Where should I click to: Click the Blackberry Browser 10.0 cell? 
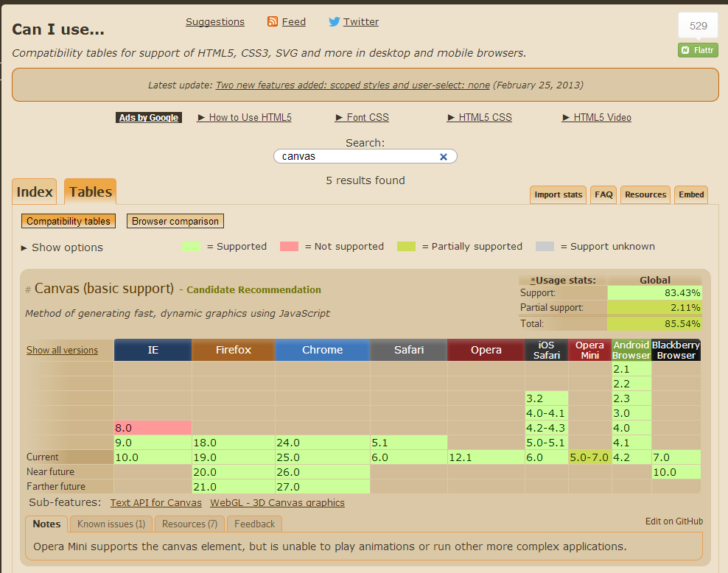tap(676, 472)
